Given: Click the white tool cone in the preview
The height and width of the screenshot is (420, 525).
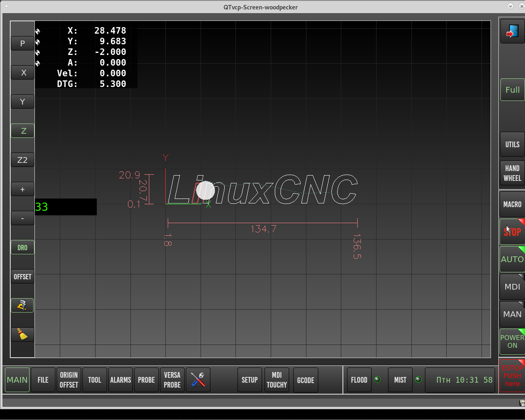Looking at the screenshot, I should click(x=205, y=190).
